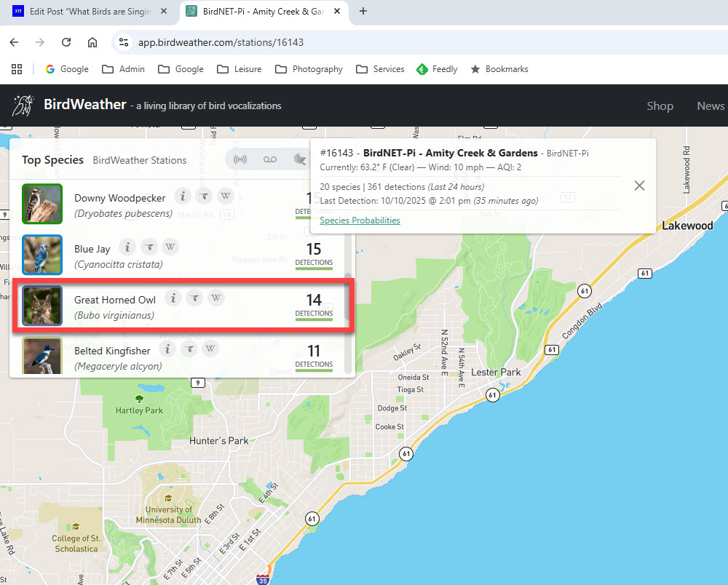Open the Admin bookmarks folder
The image size is (728, 585).
[123, 69]
